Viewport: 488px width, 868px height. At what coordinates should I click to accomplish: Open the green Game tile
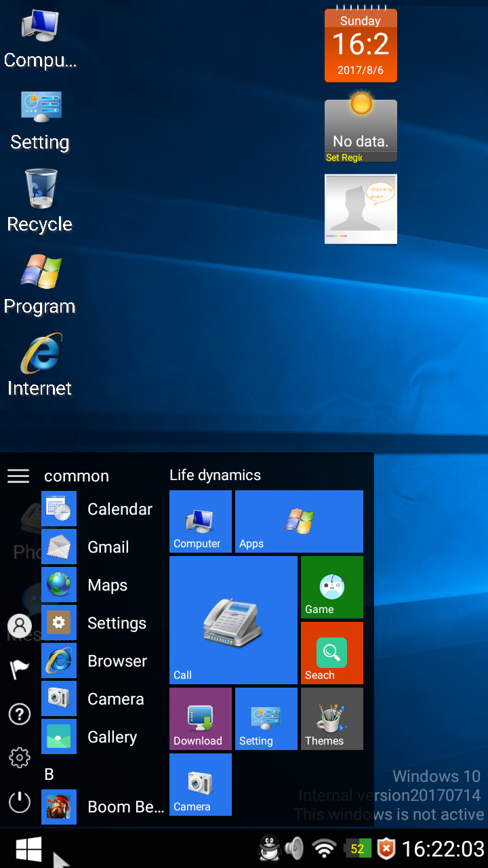[332, 588]
